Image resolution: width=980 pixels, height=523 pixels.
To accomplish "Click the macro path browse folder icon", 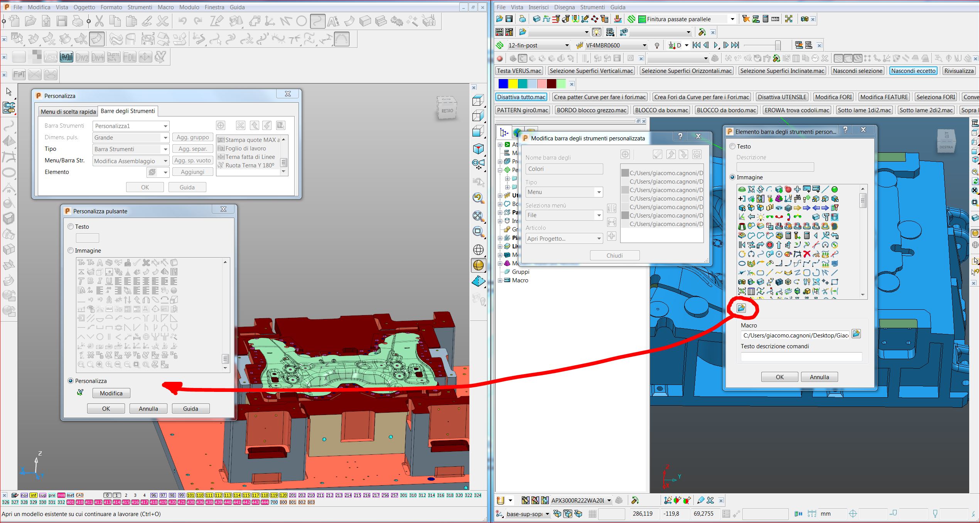I will point(856,334).
